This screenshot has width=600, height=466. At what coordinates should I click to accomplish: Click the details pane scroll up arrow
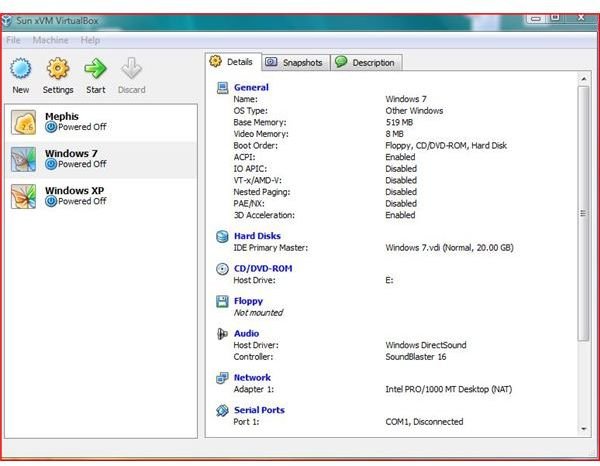[584, 79]
